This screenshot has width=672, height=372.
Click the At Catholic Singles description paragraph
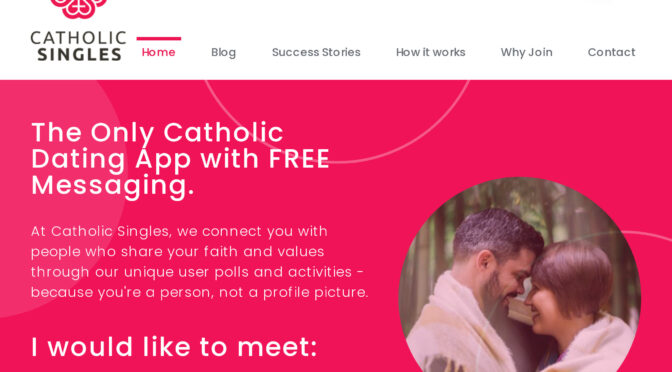(200, 262)
